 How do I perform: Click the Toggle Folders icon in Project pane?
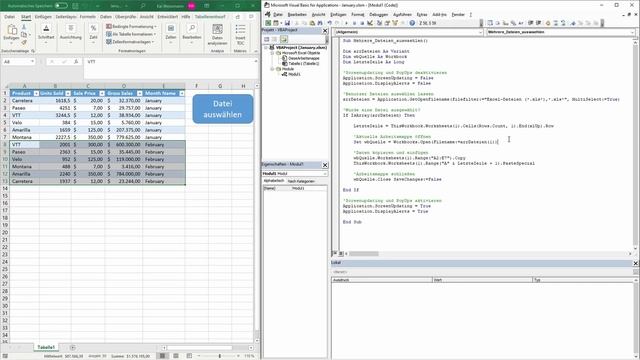coord(284,39)
